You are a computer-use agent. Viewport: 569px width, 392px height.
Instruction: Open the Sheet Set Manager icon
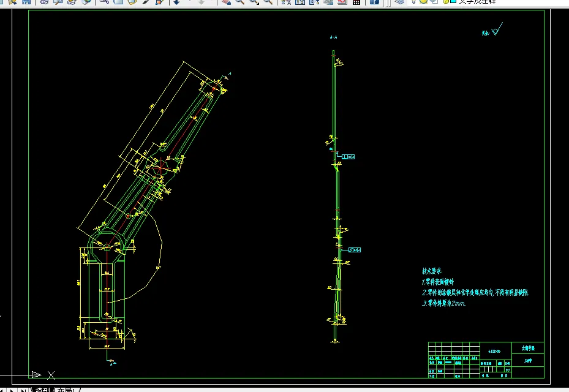(x=328, y=2)
